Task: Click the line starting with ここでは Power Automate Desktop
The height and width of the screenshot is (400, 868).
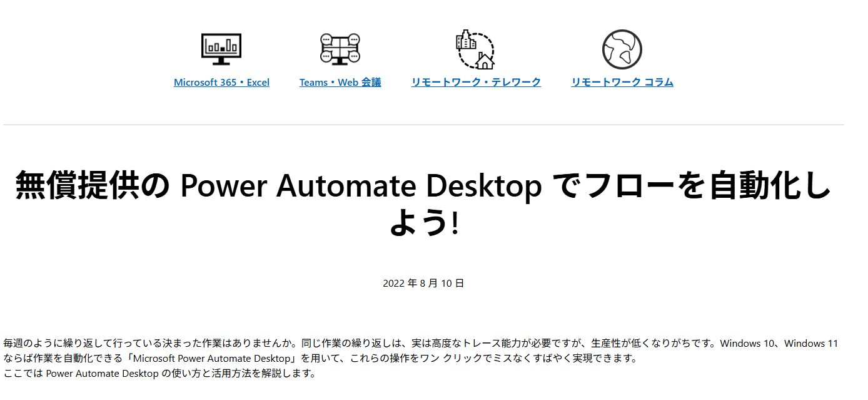Action: (x=159, y=374)
